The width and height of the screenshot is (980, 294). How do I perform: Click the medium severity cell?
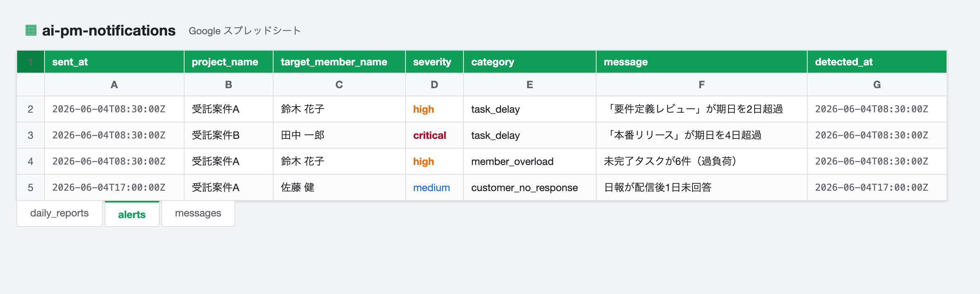[434, 187]
